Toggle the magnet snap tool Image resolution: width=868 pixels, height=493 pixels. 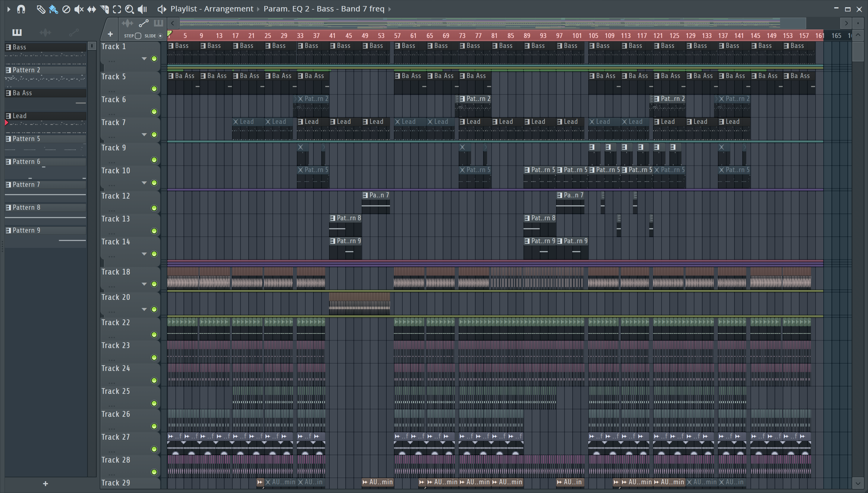pos(21,9)
